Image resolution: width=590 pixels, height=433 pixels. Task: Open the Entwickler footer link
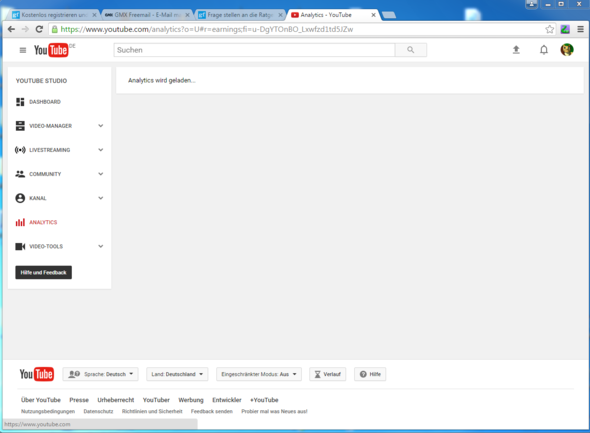coord(227,400)
